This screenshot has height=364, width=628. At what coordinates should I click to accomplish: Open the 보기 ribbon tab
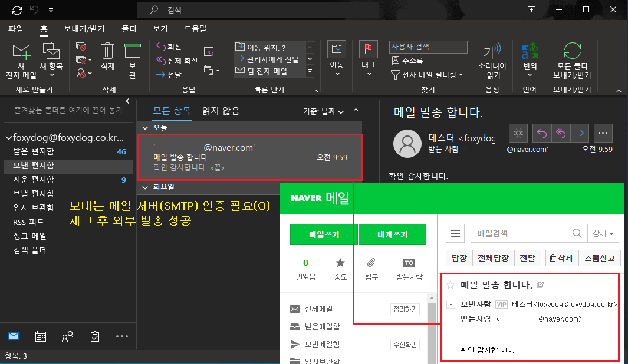point(160,29)
